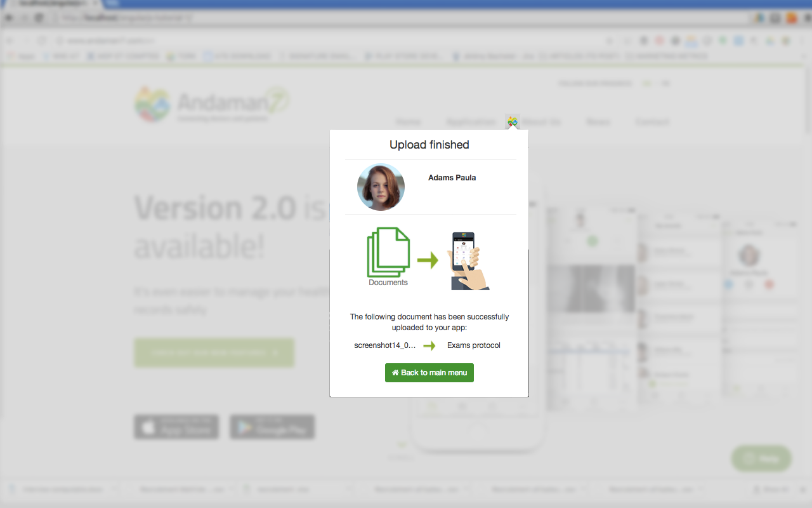Click the screenshot14_0... file name
The height and width of the screenshot is (508, 812).
point(385,345)
